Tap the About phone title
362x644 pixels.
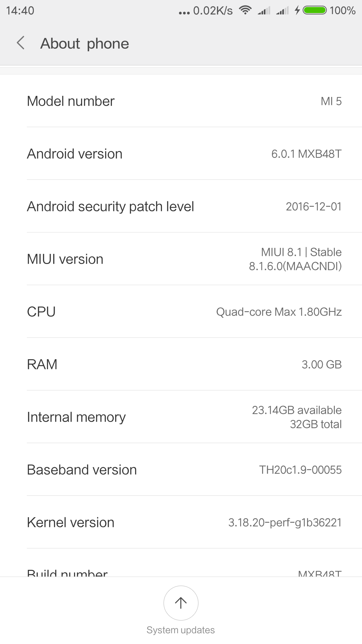click(84, 44)
